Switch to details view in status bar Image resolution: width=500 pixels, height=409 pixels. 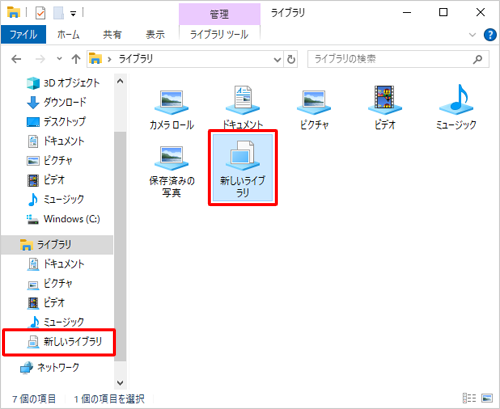tap(469, 398)
